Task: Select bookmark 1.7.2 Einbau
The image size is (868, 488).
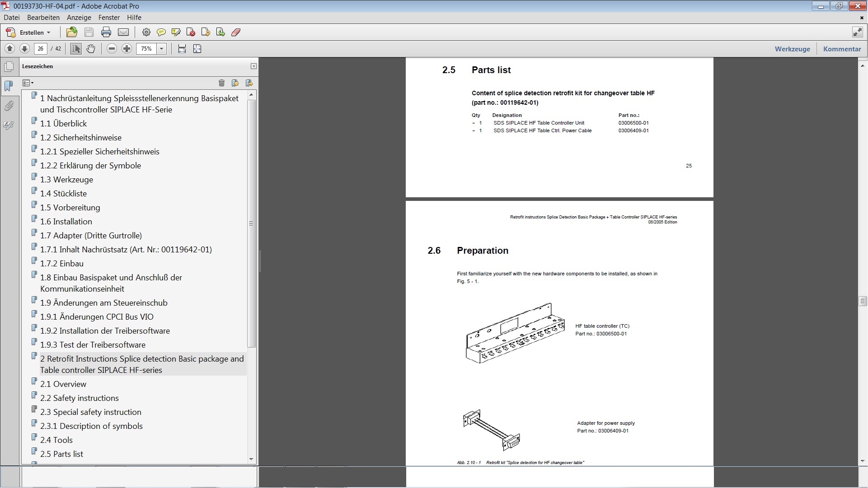Action: [x=61, y=264]
